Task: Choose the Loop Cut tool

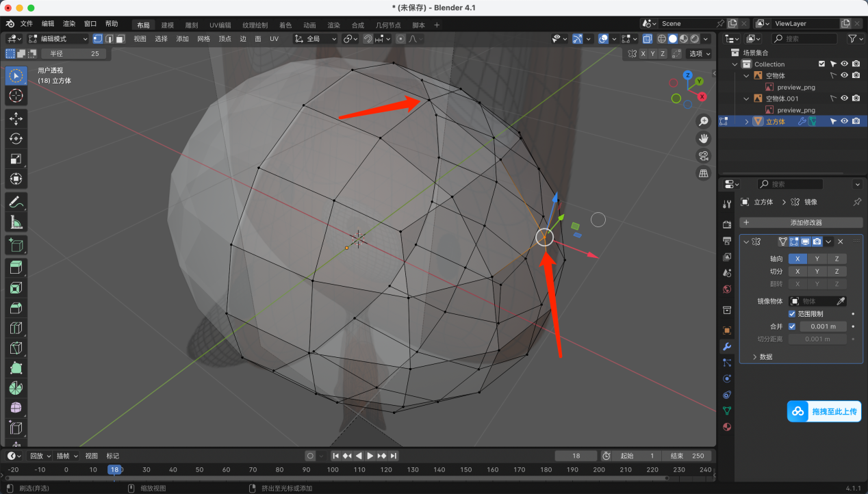Action: tap(16, 328)
